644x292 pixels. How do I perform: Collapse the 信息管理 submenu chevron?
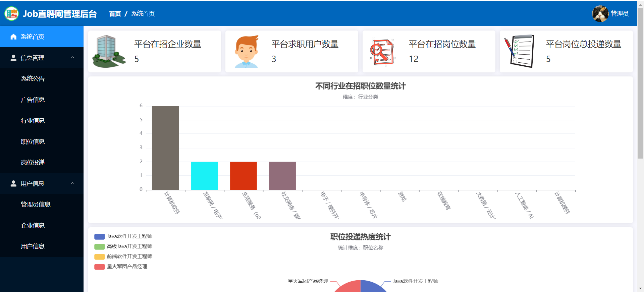click(x=73, y=58)
